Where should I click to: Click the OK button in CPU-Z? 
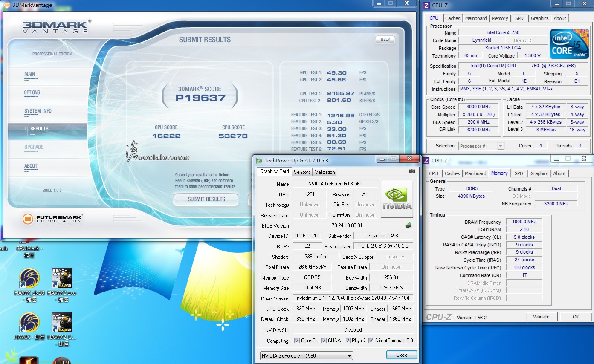pyautogui.click(x=576, y=317)
